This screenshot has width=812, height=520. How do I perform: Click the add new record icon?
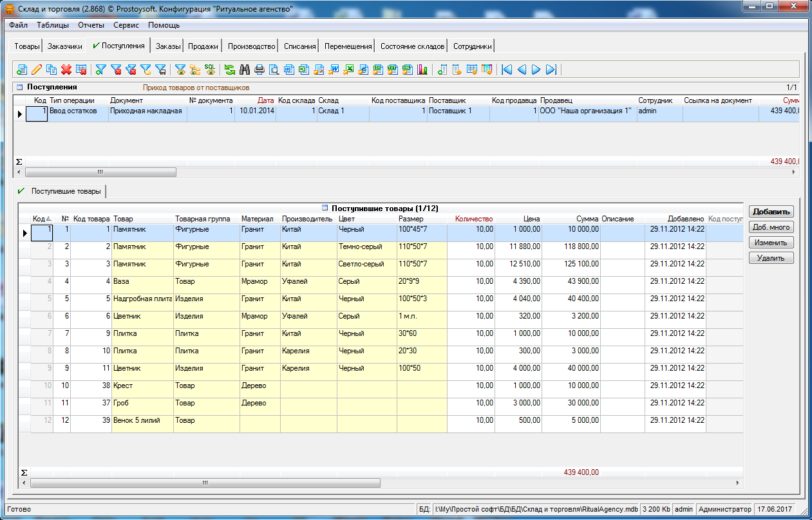click(x=22, y=70)
